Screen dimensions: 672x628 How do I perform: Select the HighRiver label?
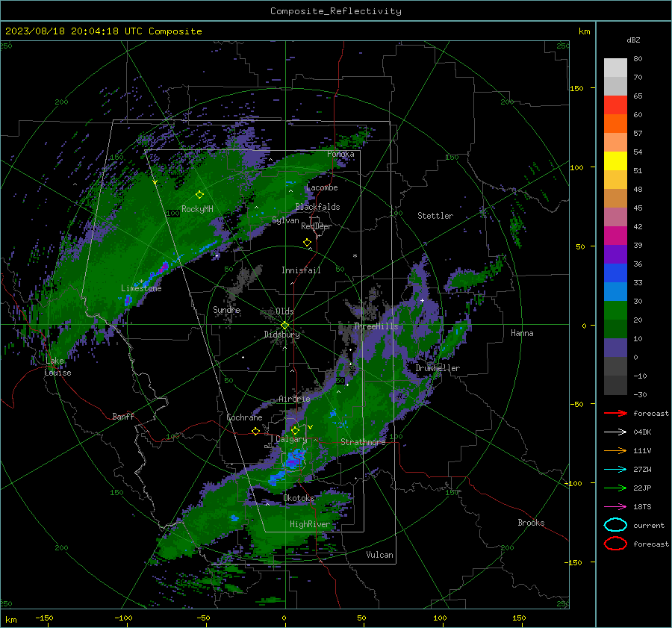[310, 524]
